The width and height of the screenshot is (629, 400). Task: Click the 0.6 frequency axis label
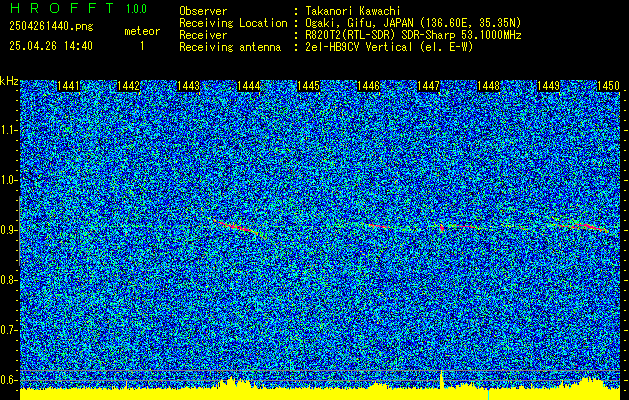(x=8, y=380)
